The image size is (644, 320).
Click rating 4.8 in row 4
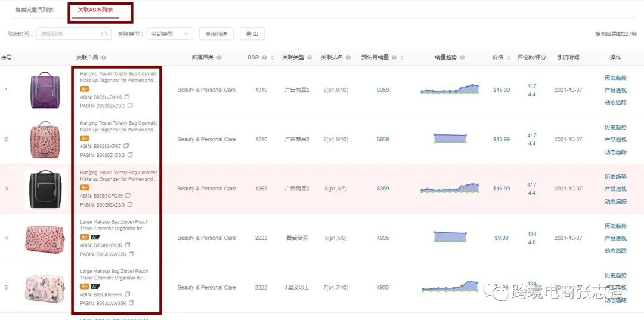(x=532, y=242)
